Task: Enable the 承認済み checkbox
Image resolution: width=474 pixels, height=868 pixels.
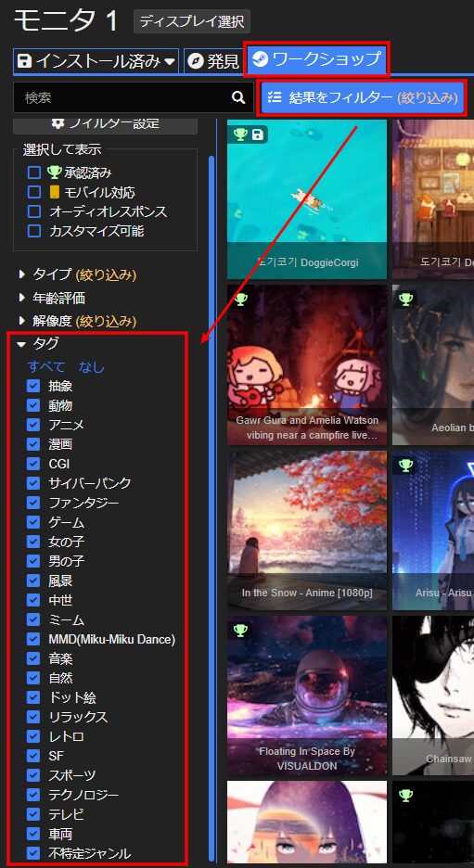Action: [x=34, y=172]
